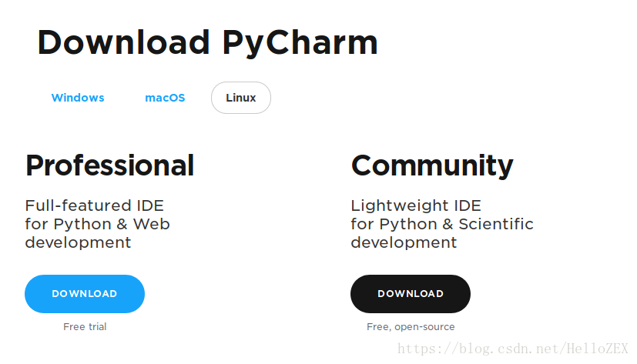Download the Community edition with black button
637x364 pixels.
coord(411,294)
